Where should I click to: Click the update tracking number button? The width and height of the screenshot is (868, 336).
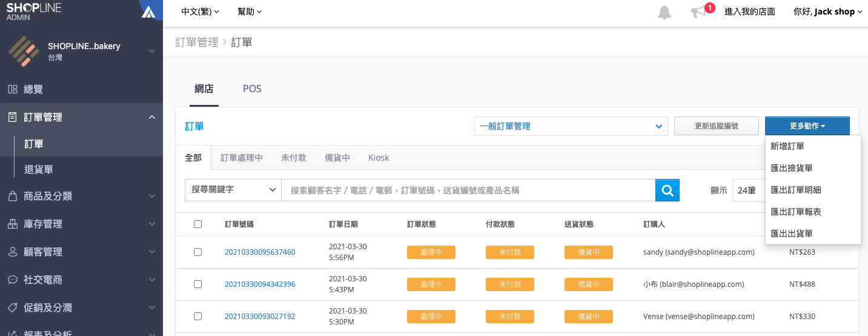coord(716,126)
